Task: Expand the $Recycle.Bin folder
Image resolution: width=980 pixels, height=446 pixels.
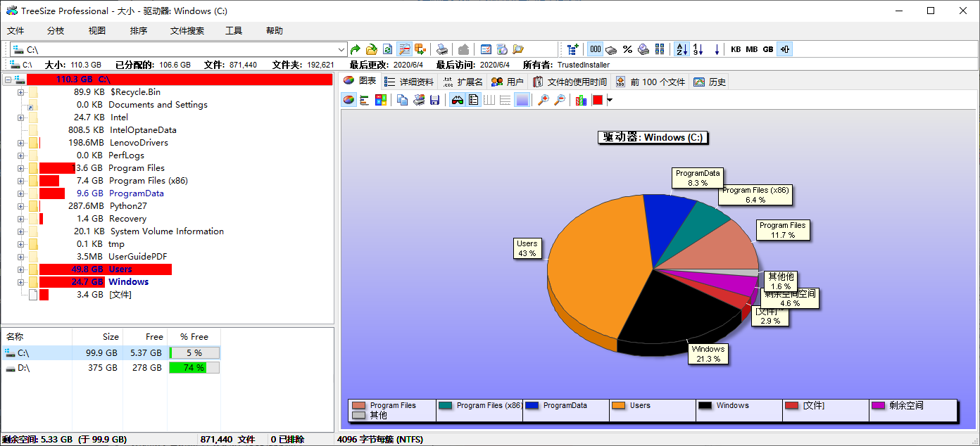Action: (20, 92)
